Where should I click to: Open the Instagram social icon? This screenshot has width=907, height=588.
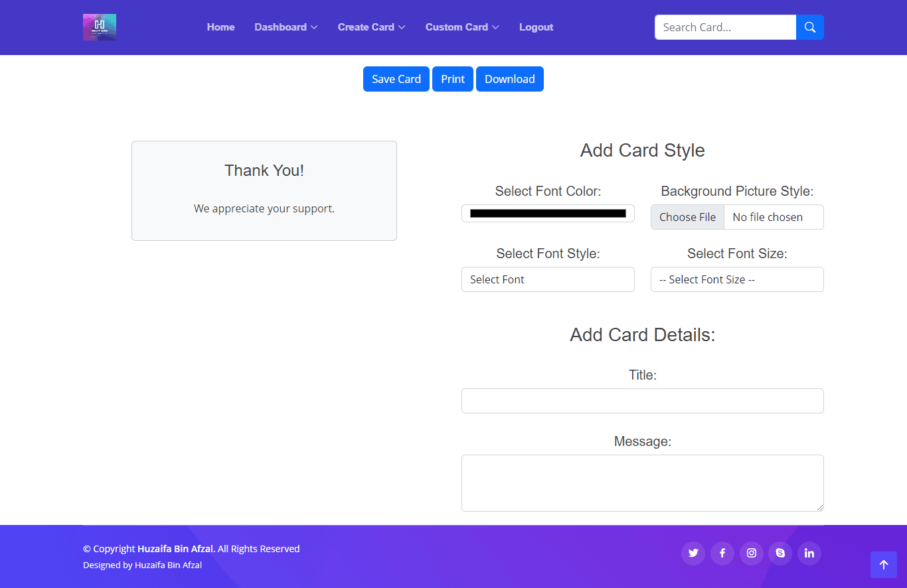tap(751, 553)
